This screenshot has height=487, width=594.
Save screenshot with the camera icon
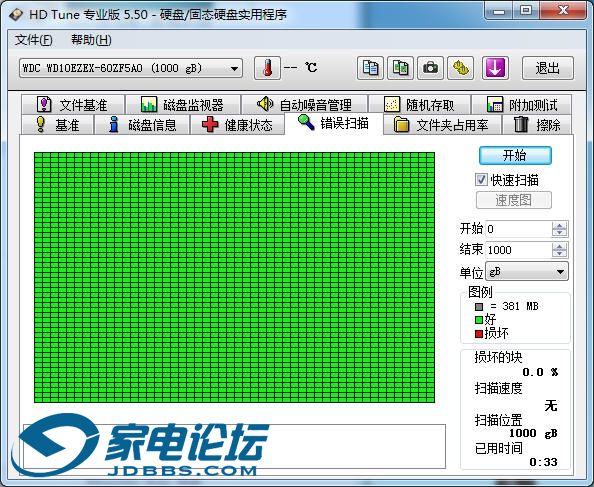[430, 68]
